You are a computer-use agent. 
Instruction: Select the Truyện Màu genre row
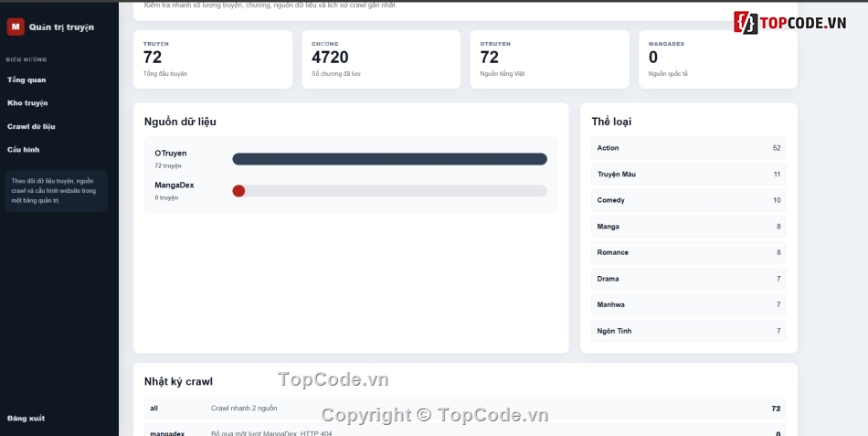pyautogui.click(x=689, y=174)
